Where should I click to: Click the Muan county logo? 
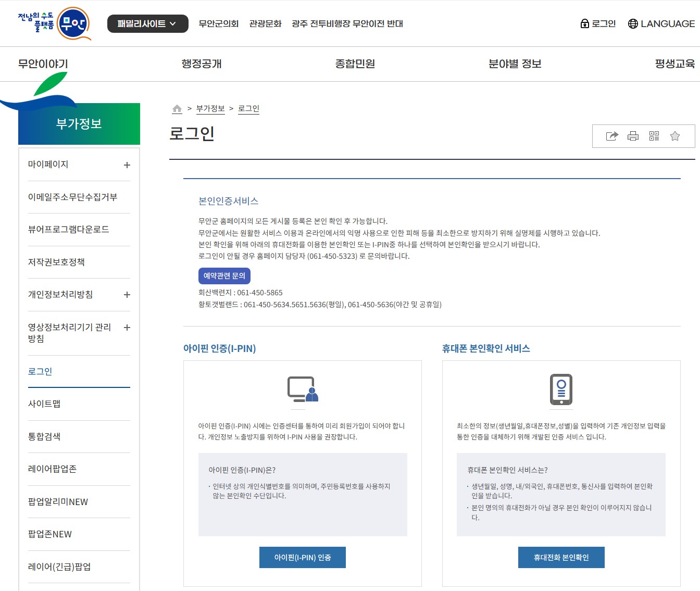click(x=55, y=23)
